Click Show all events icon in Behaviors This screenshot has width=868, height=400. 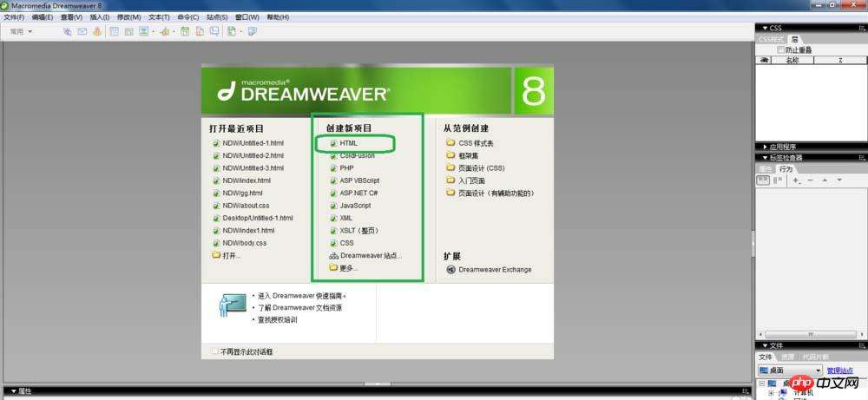point(778,180)
